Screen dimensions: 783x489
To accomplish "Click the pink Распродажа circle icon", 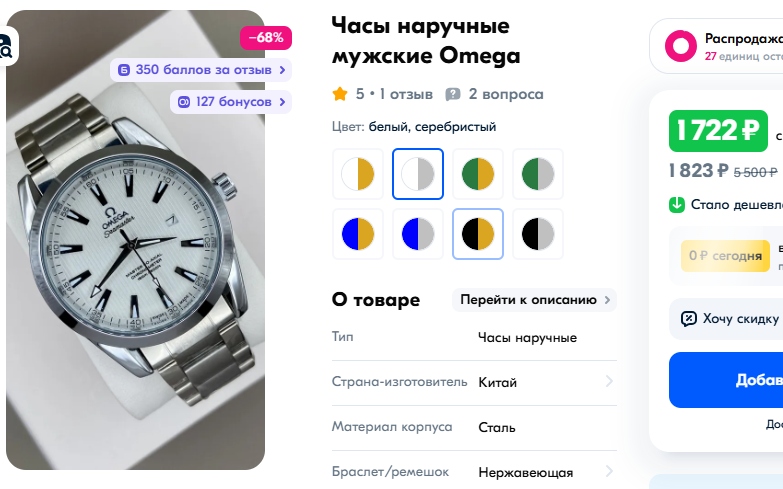I will pyautogui.click(x=681, y=46).
